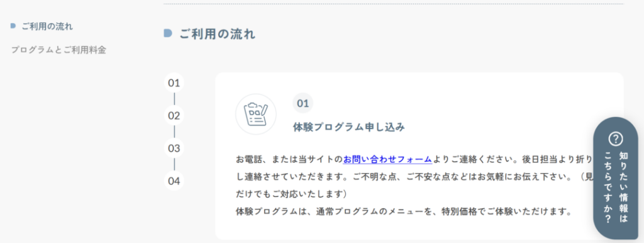This screenshot has height=243, width=644.
Task: Jump to step 03 in the timeline
Action: (174, 148)
